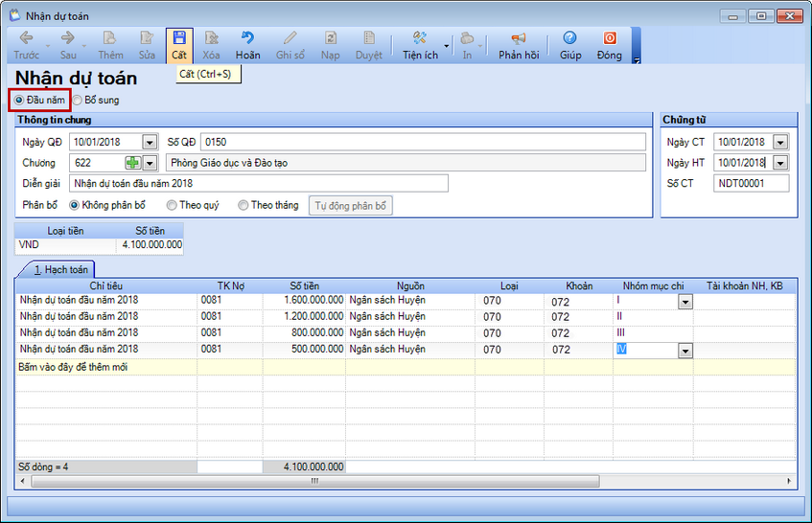
Task: Click the Duyệt browse icon
Action: click(368, 46)
